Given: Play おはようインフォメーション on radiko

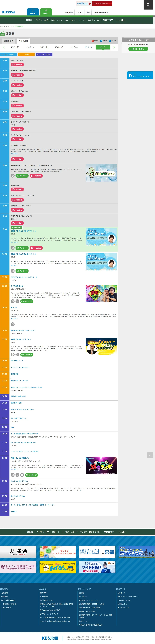Looking at the screenshot, I should pyautogui.click(x=17, y=116).
